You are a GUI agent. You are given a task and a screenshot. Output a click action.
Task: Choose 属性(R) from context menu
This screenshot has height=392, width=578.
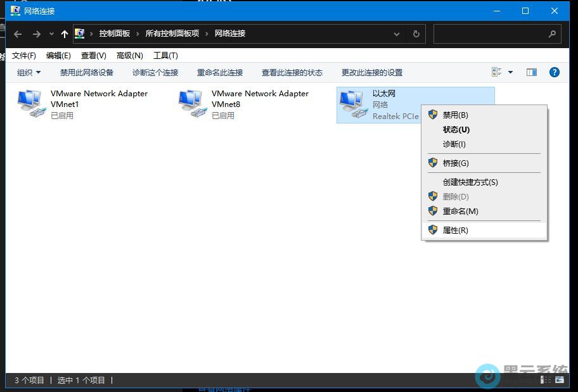point(455,231)
